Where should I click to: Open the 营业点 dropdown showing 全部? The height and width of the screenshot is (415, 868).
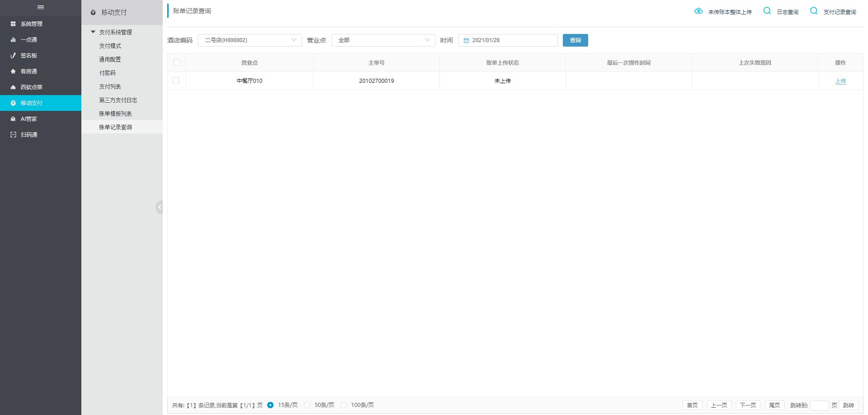pos(383,40)
